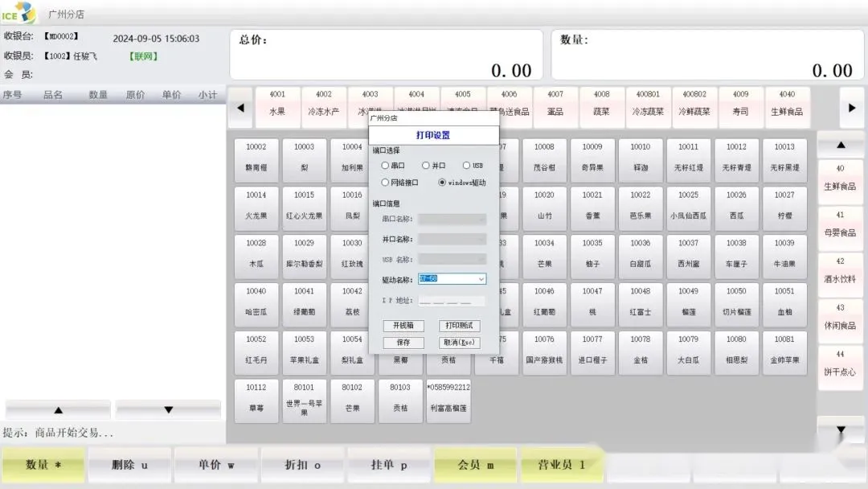This screenshot has height=489, width=868.
Task: Add product 10040 哈密瓜
Action: (256, 305)
